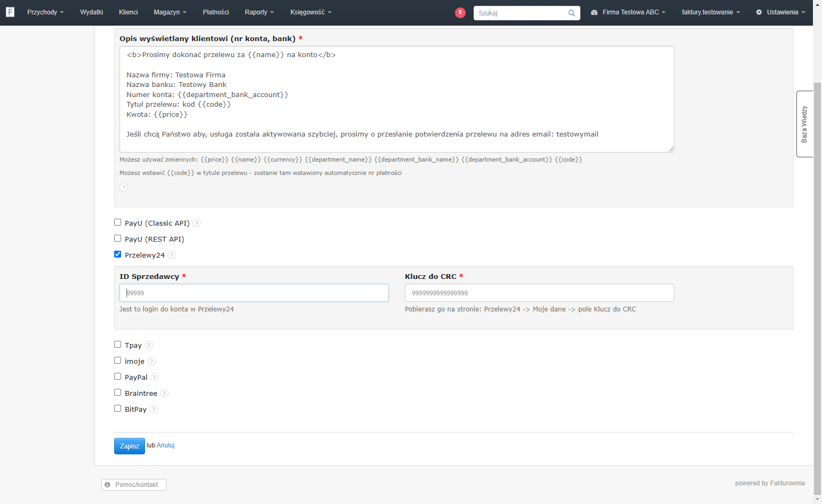Click the scrollbar down arrow at the bottom

818,499
